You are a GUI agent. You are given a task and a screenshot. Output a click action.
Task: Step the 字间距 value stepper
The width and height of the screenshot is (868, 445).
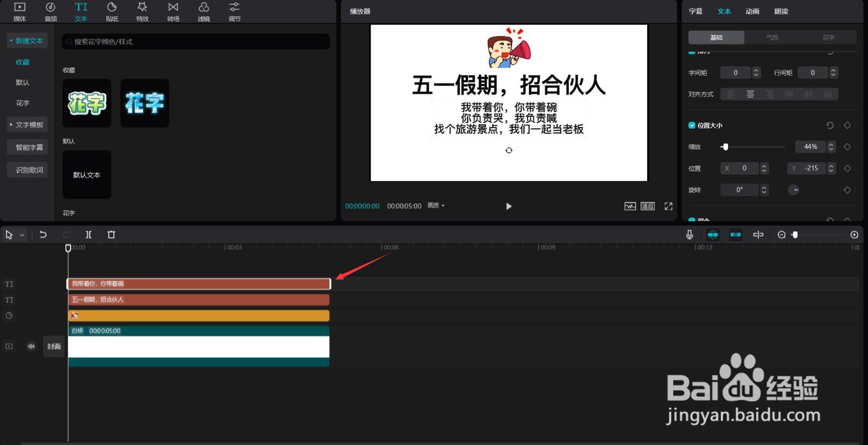[756, 73]
